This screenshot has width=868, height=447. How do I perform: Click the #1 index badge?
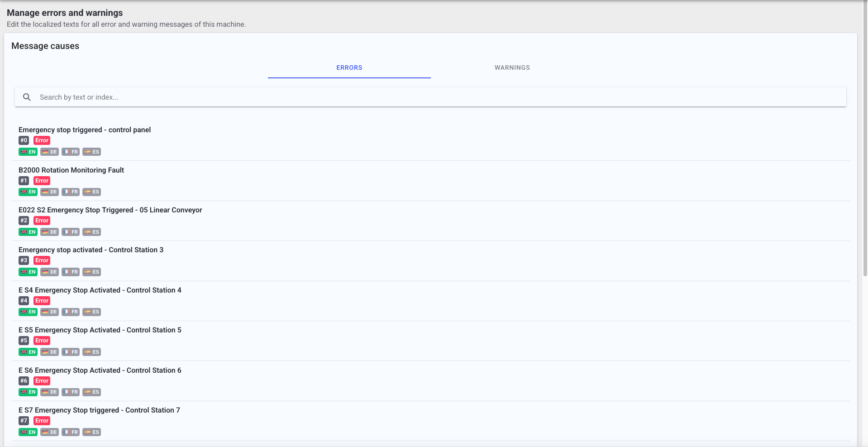click(24, 180)
